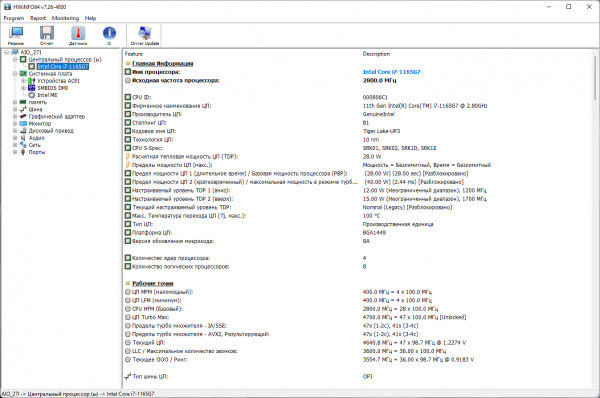Collapse the Центральный процессор(ы) node
The image size is (600, 398).
15,59
